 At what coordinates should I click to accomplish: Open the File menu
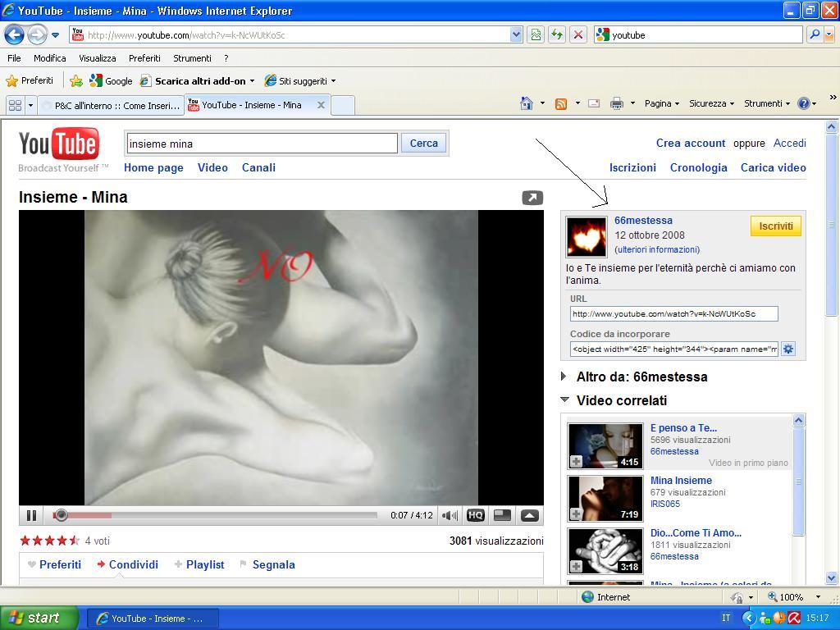(15, 58)
